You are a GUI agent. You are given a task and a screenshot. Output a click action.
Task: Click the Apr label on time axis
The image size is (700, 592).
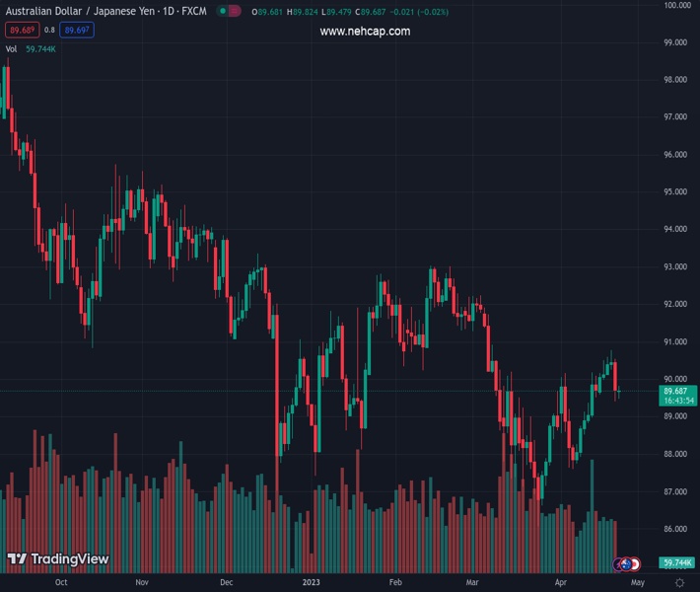pyautogui.click(x=561, y=582)
